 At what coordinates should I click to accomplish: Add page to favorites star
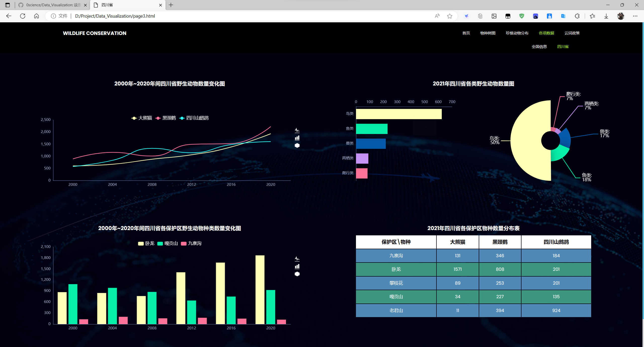tap(450, 16)
